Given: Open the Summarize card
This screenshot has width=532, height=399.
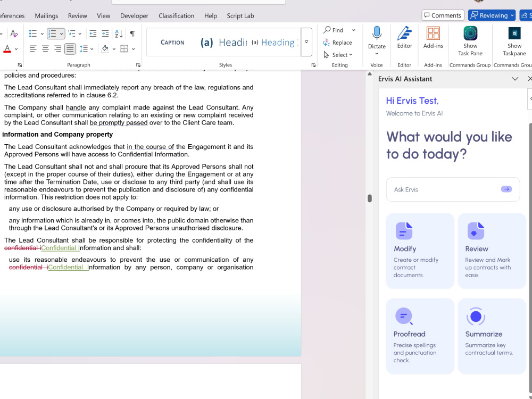Looking at the screenshot, I should tap(492, 336).
